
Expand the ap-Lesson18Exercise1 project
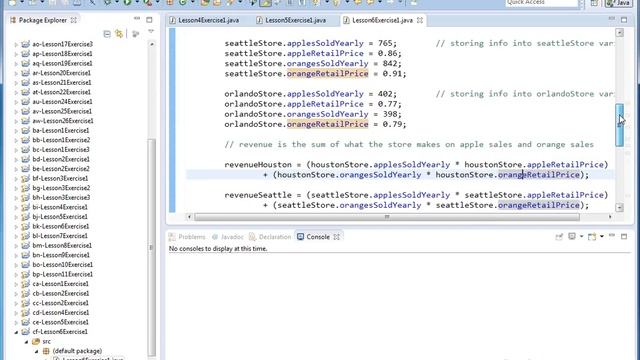click(16, 54)
